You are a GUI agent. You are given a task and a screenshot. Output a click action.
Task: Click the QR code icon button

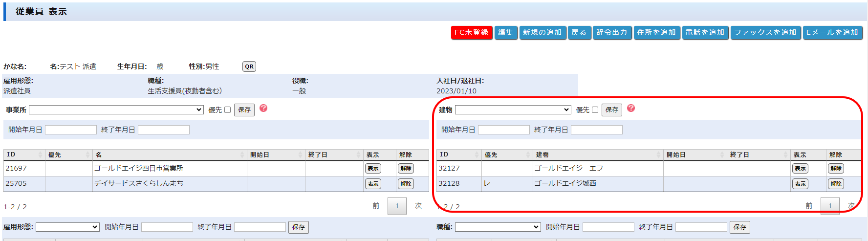(x=249, y=66)
